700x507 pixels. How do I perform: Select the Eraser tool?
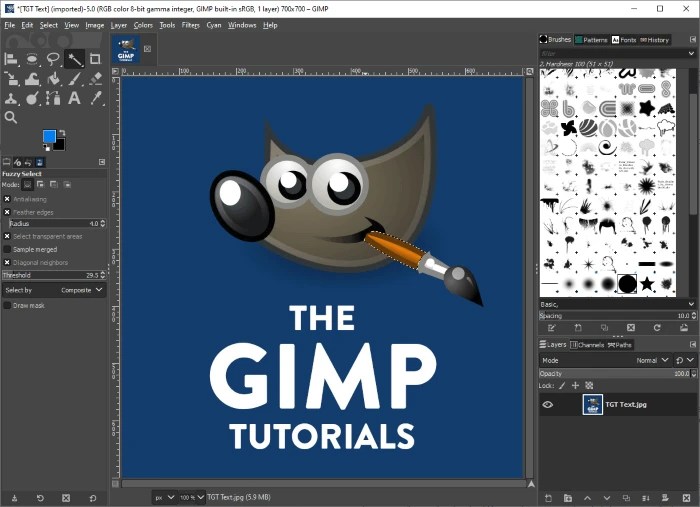(95, 79)
